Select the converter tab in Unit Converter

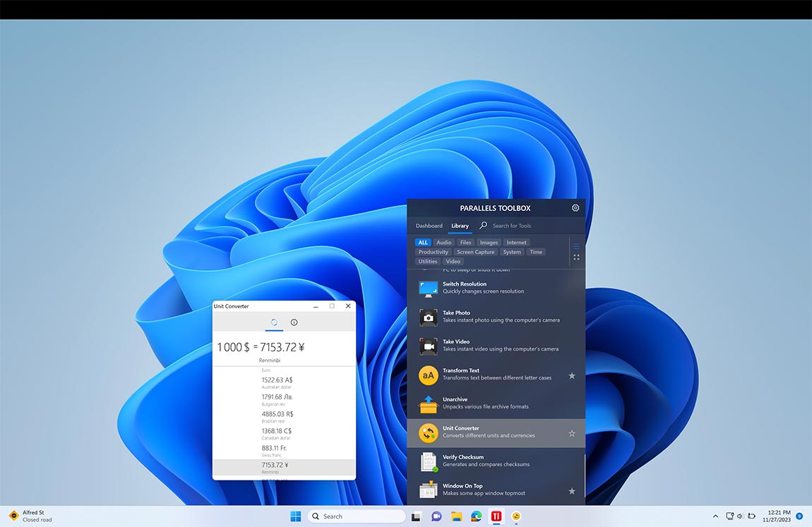coord(274,322)
